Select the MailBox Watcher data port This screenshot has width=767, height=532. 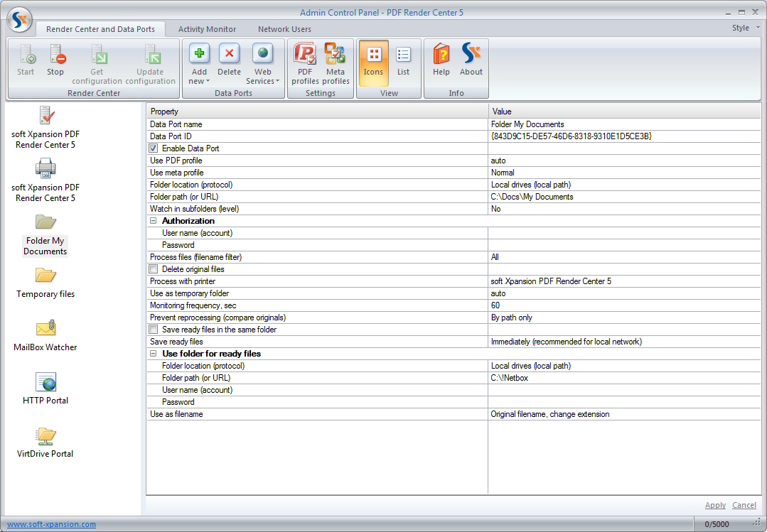point(45,334)
